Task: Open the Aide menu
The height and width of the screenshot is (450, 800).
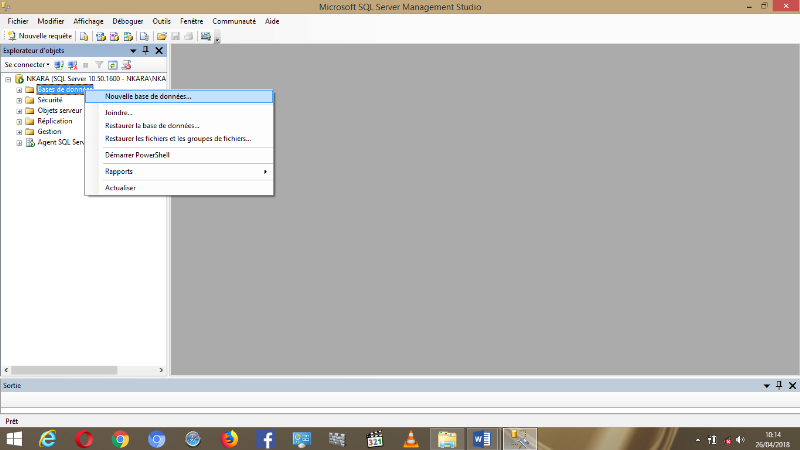Action: [x=272, y=21]
